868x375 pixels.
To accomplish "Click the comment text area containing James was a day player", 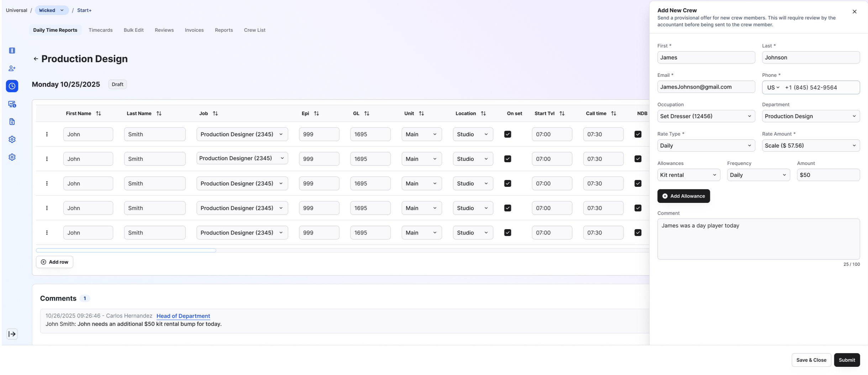I will 758,238.
